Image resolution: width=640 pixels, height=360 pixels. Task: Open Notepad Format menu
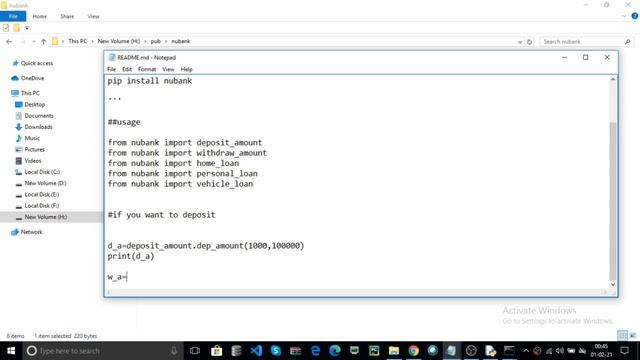click(147, 69)
